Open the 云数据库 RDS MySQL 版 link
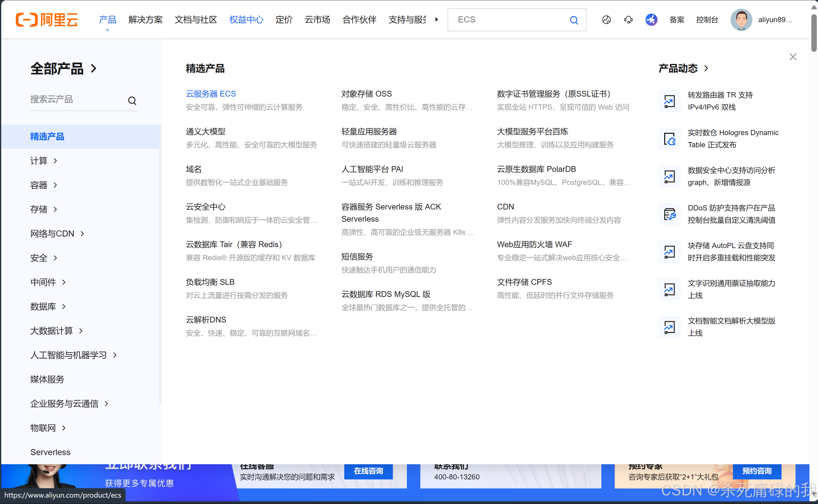818x504 pixels. pos(386,294)
